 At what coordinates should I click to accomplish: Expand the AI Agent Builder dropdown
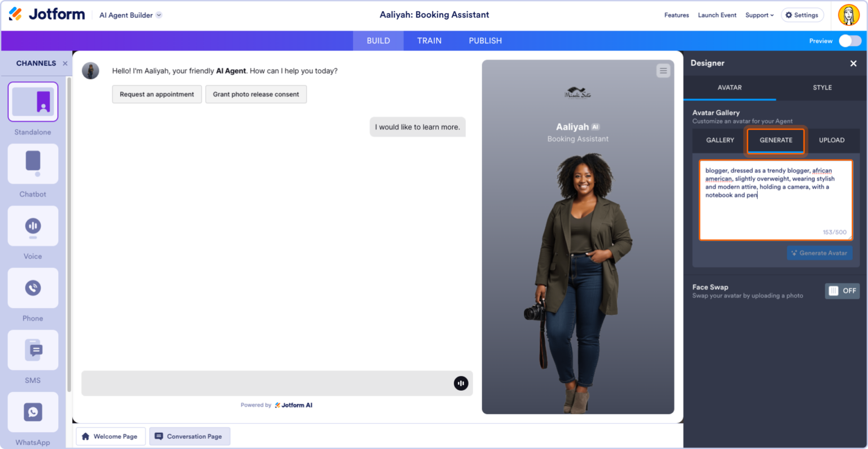[130, 15]
